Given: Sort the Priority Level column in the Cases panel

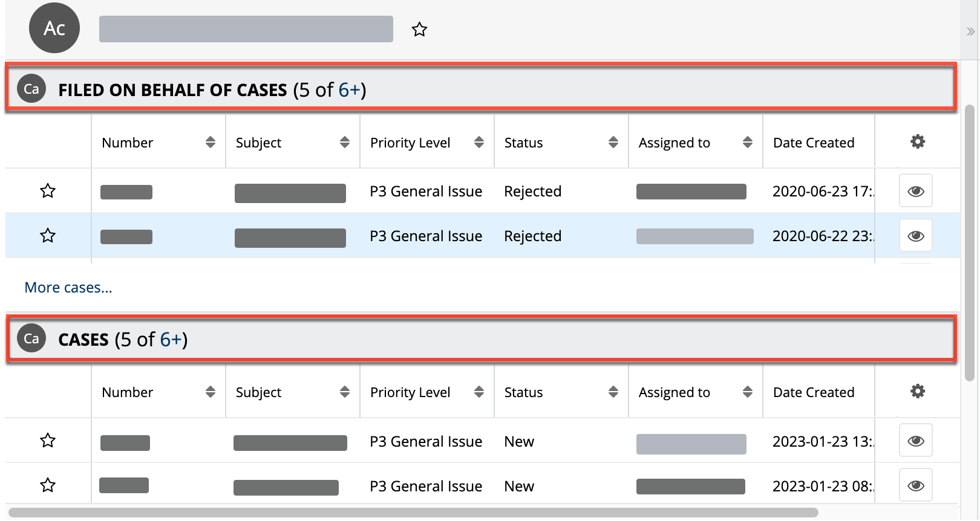Looking at the screenshot, I should point(479,391).
